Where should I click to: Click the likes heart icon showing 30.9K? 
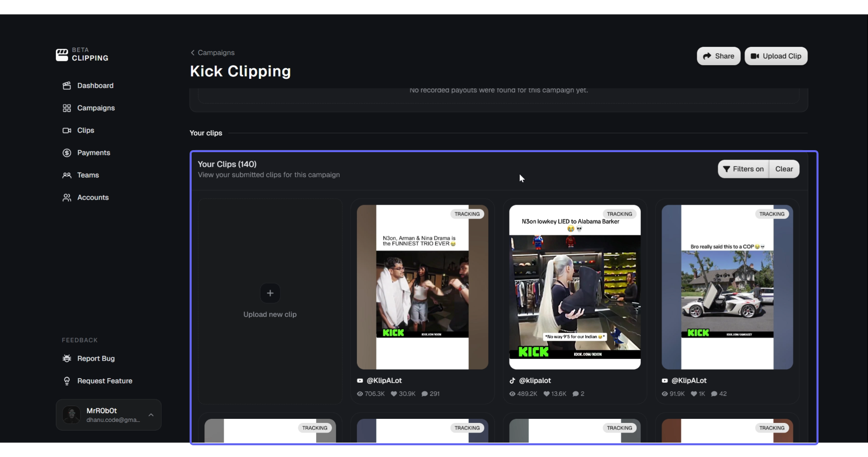(394, 394)
